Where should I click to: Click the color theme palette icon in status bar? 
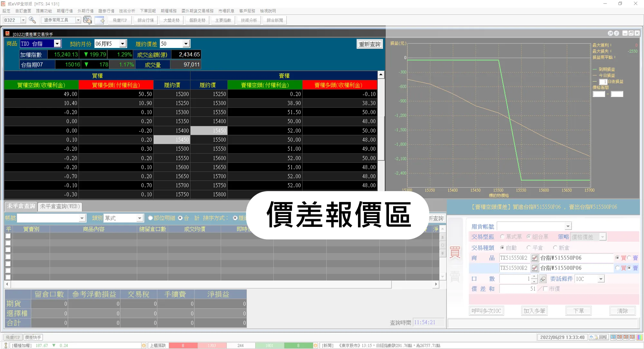pyautogui.click(x=639, y=337)
